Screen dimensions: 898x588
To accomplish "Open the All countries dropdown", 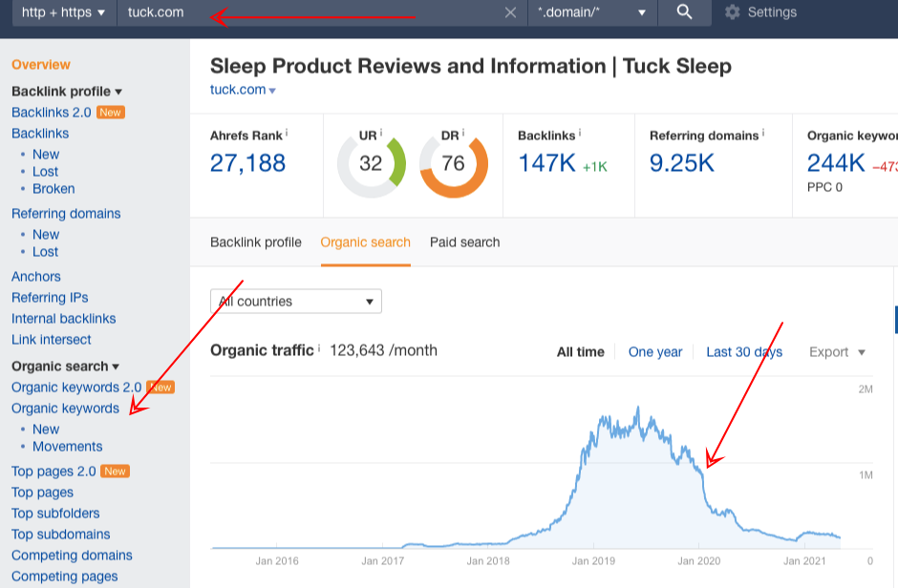I will pos(296,302).
